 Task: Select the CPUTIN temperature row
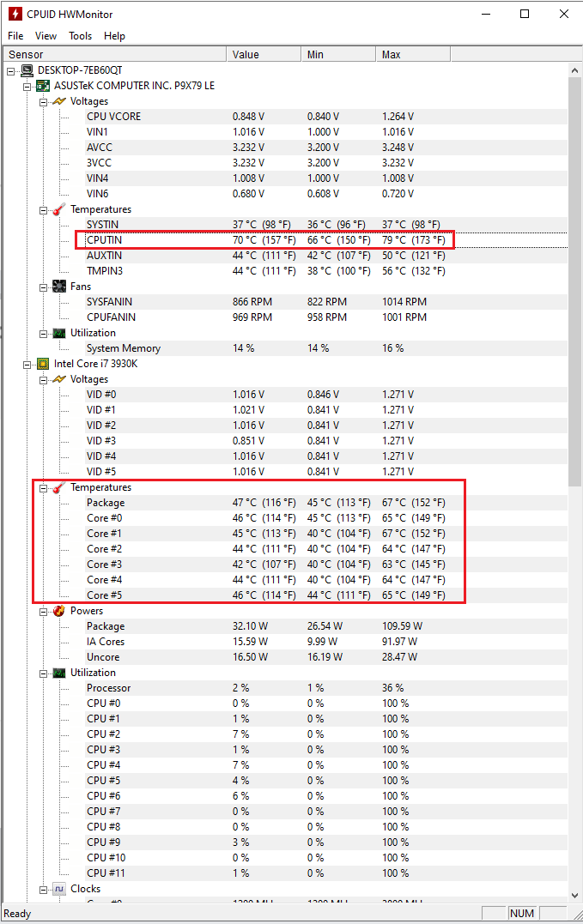(105, 240)
